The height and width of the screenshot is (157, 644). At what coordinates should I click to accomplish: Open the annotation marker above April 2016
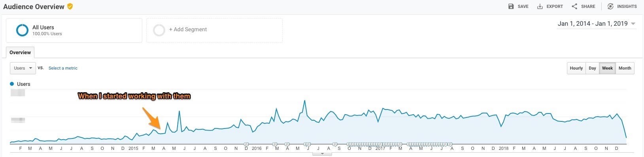click(x=287, y=144)
